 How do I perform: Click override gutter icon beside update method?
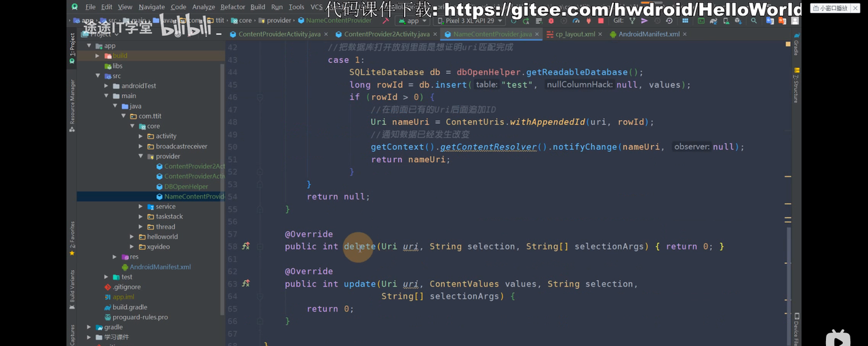pos(245,284)
